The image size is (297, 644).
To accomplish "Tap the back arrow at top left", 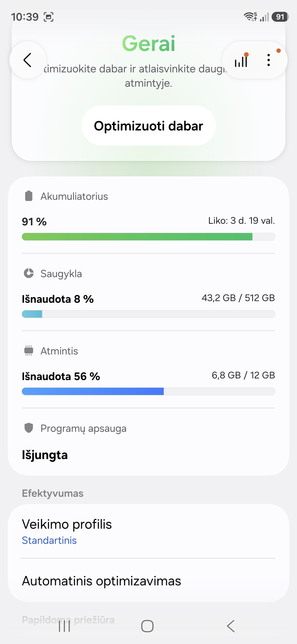I will 28,60.
